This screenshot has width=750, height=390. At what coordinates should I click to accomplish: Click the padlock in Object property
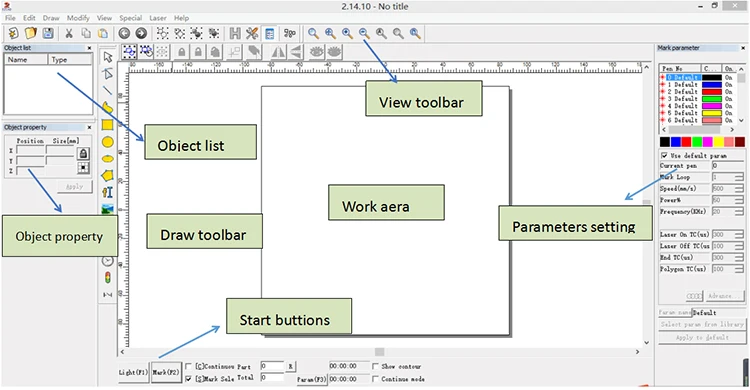83,154
